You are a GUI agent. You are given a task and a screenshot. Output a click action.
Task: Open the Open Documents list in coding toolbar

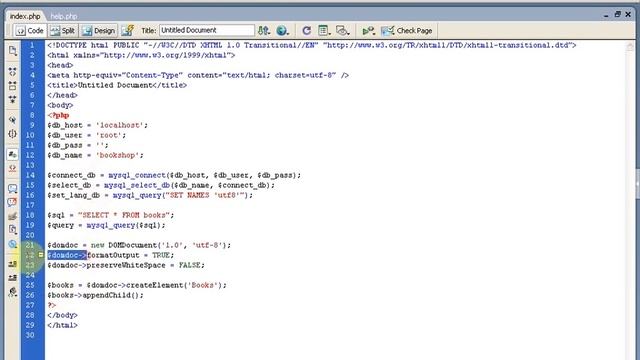coord(13,51)
